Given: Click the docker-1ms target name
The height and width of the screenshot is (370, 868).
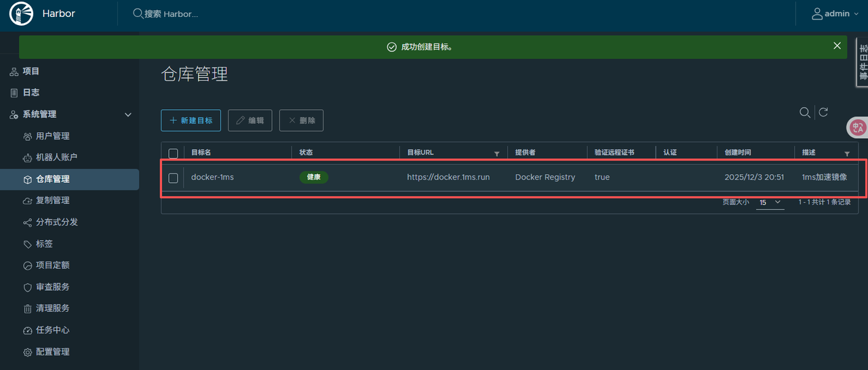Looking at the screenshot, I should tap(212, 177).
